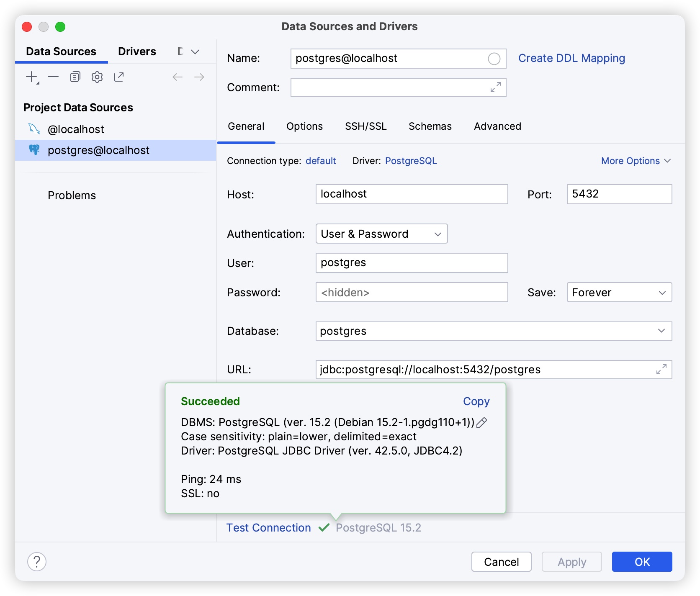Duplicate the data source via copy icon
This screenshot has width=700, height=596.
click(x=75, y=77)
